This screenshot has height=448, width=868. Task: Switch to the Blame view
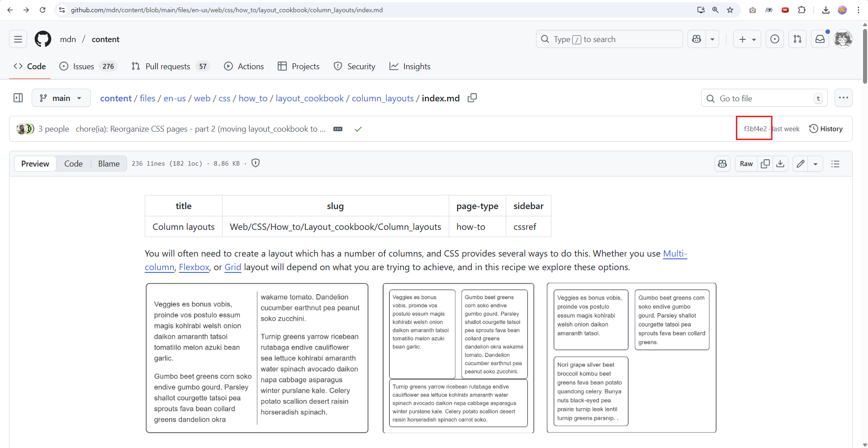tap(109, 164)
